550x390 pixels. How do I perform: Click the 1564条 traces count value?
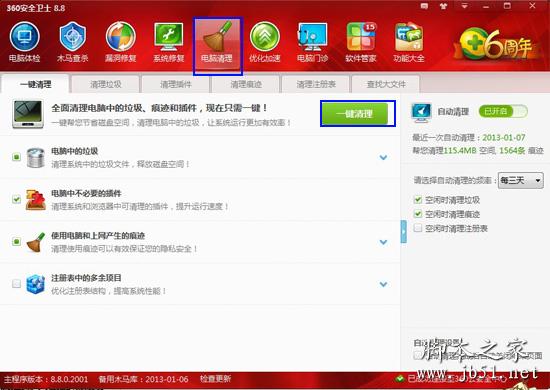[512, 151]
